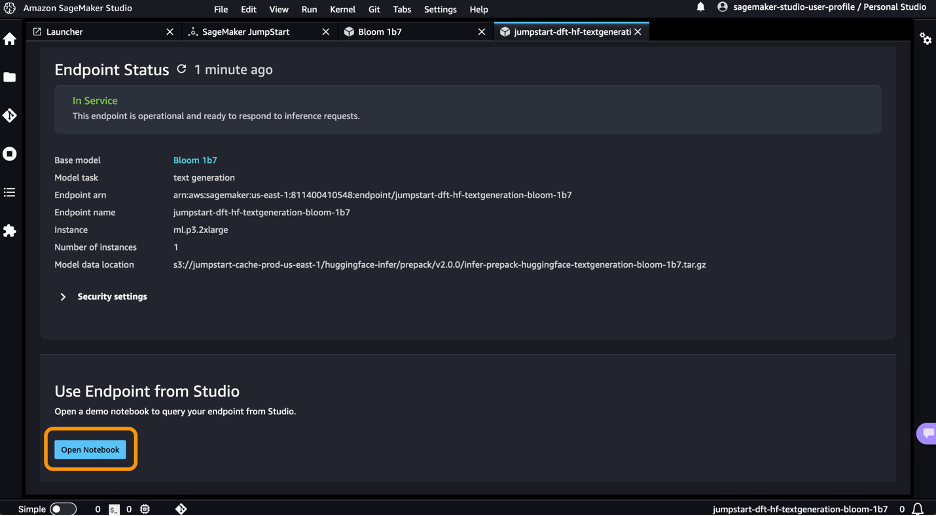Click the Git icon in status bar
The width and height of the screenshot is (936, 516).
(x=181, y=509)
